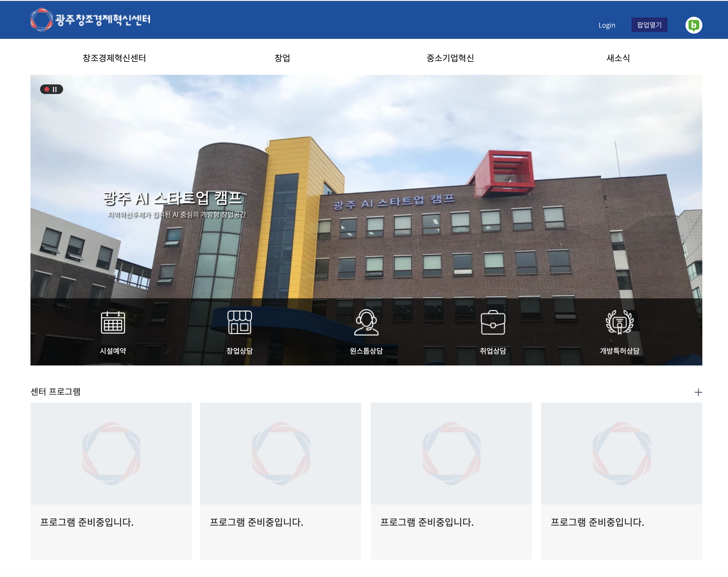Image resolution: width=728 pixels, height=577 pixels.
Task: Click the second program card thumbnail
Action: [280, 453]
